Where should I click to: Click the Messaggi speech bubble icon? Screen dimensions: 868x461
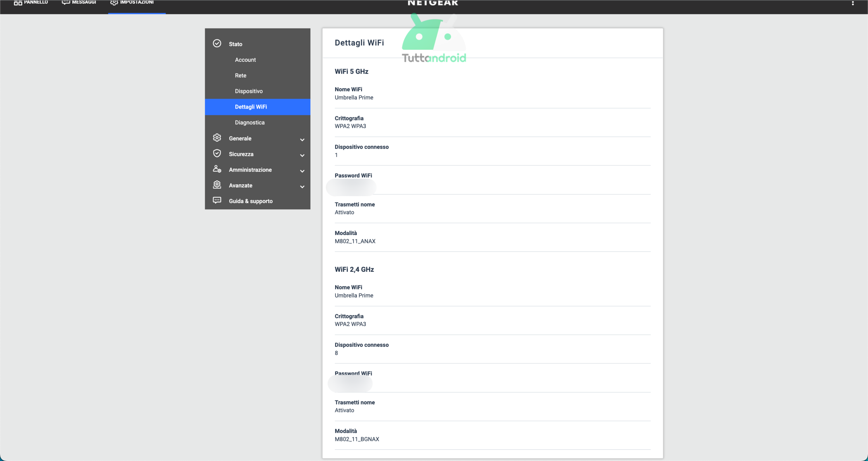point(66,3)
